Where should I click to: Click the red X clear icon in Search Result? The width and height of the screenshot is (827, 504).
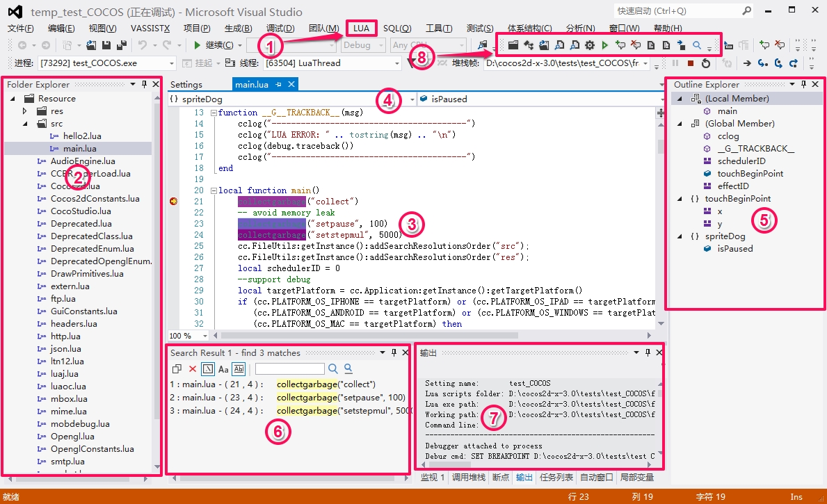193,369
